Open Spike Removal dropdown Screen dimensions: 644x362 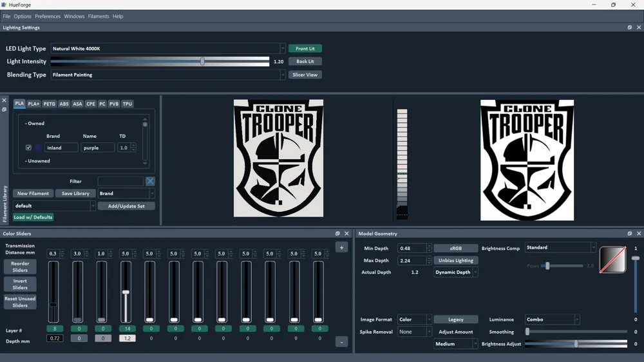(414, 332)
